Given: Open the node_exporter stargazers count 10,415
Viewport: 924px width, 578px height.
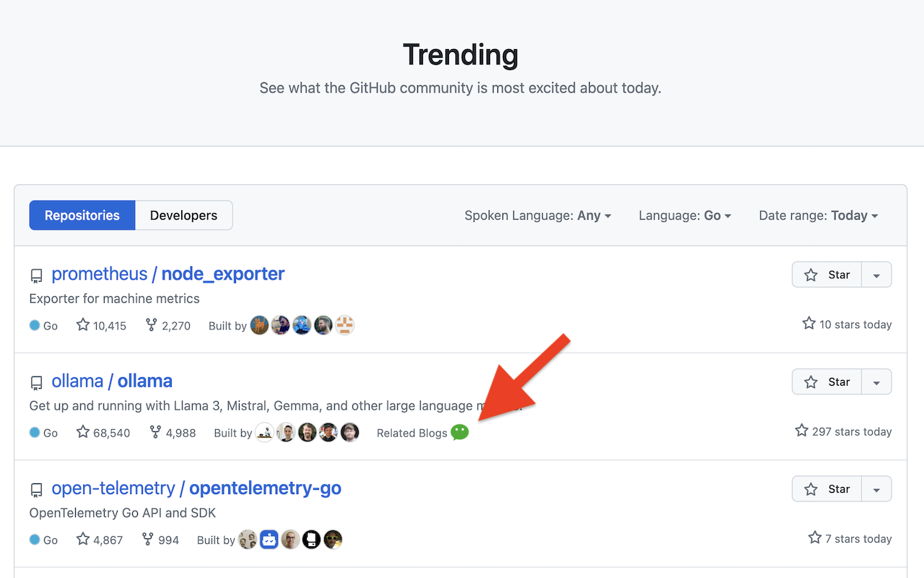Looking at the screenshot, I should (101, 325).
